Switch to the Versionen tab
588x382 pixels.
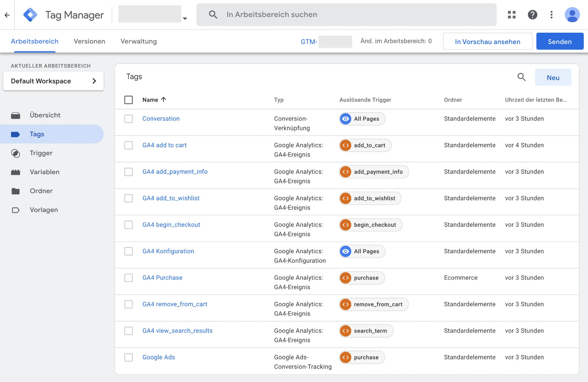coord(90,41)
